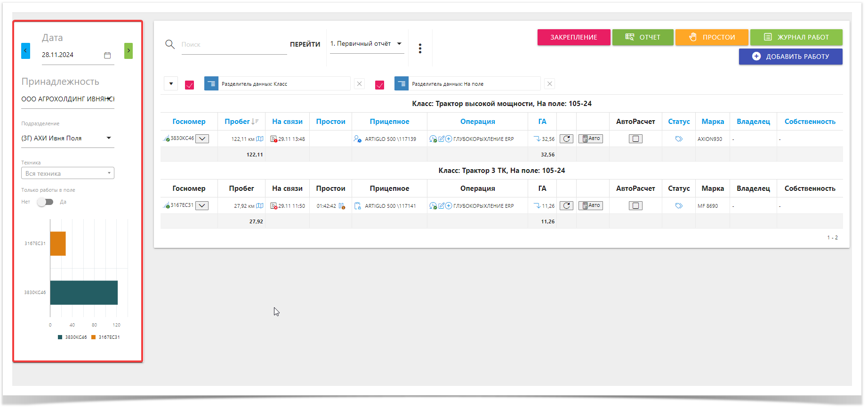Open the '1. Первичный отчёт' report selector
Viewport: 868px width, 409px height.
[x=366, y=44]
